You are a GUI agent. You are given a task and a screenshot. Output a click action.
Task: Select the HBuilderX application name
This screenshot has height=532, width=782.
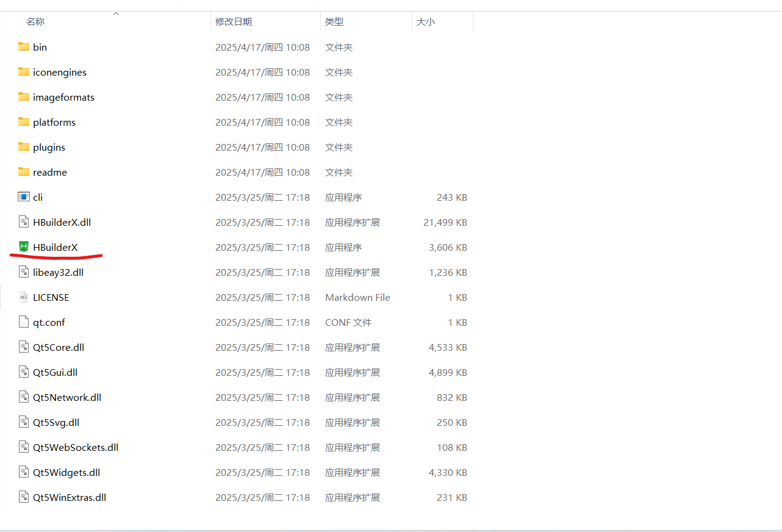(56, 247)
